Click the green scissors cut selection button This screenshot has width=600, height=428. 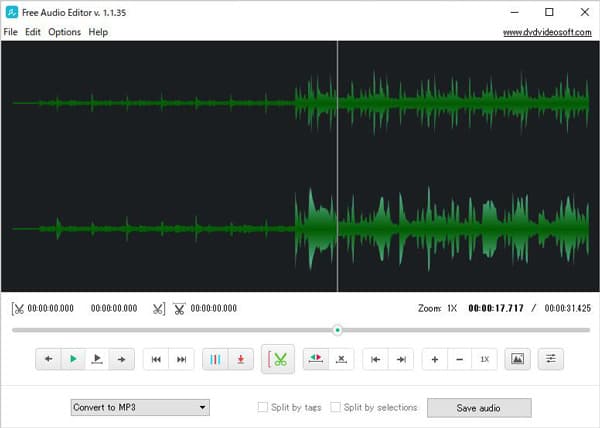click(x=278, y=359)
